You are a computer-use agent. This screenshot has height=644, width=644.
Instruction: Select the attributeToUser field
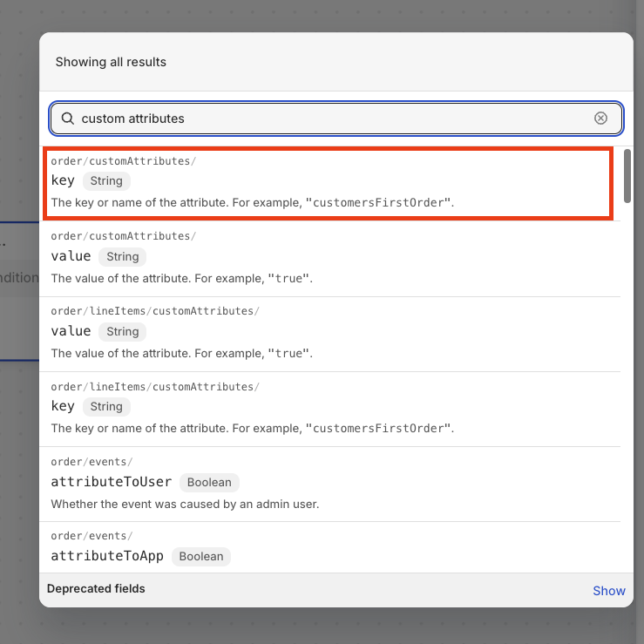pos(112,482)
